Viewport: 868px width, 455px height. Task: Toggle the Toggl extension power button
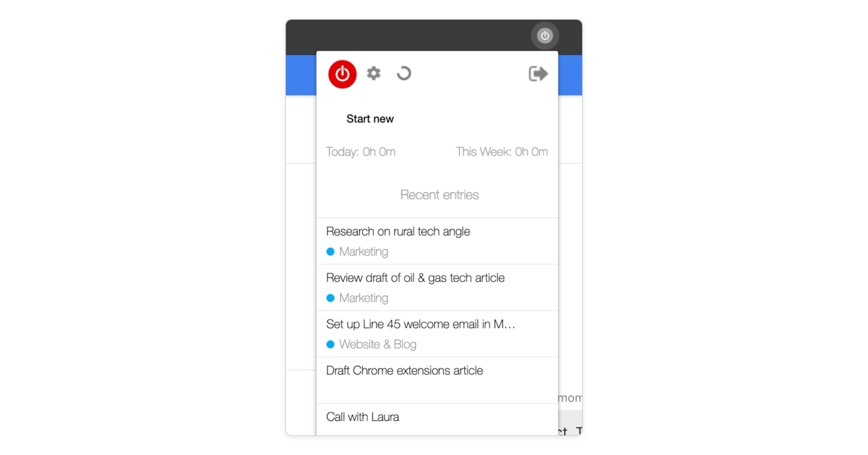coord(343,73)
